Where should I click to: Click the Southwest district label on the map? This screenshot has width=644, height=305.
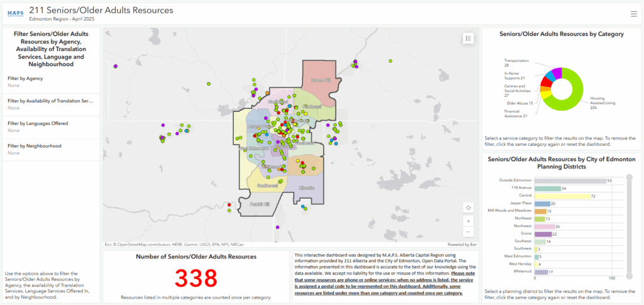(x=267, y=186)
